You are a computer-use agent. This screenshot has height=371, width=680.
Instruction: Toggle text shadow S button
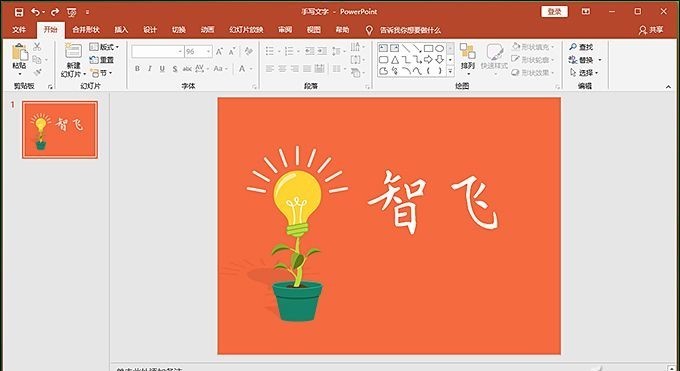[x=175, y=69]
